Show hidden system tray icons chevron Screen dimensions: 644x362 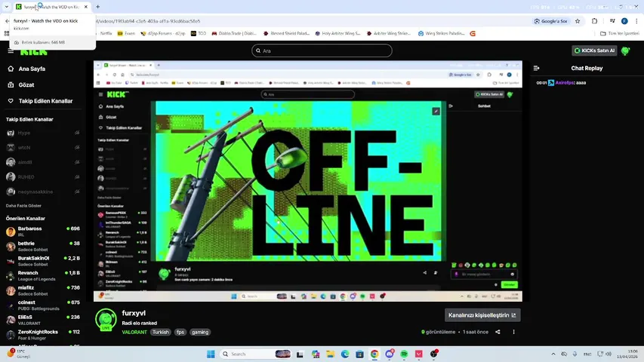[x=553, y=354]
